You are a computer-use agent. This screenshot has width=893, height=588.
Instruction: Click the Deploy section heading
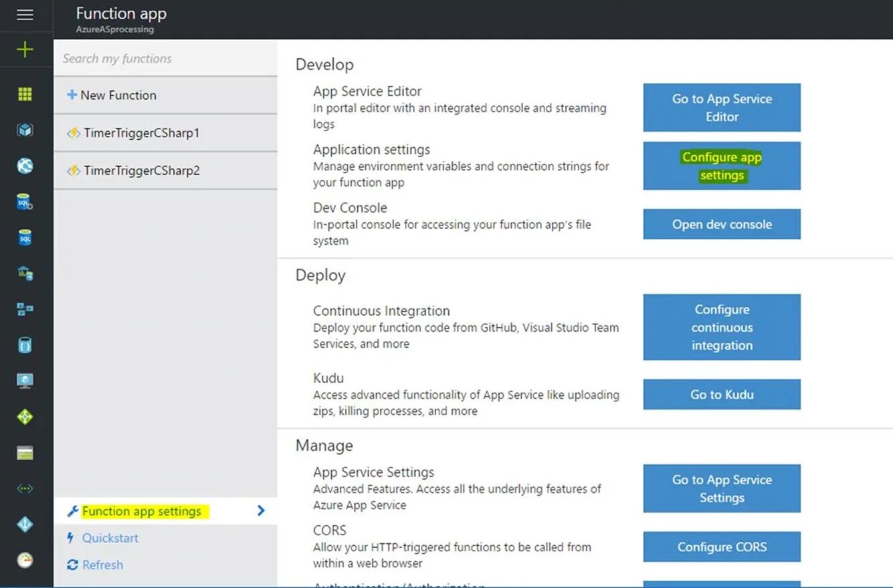[x=320, y=276]
